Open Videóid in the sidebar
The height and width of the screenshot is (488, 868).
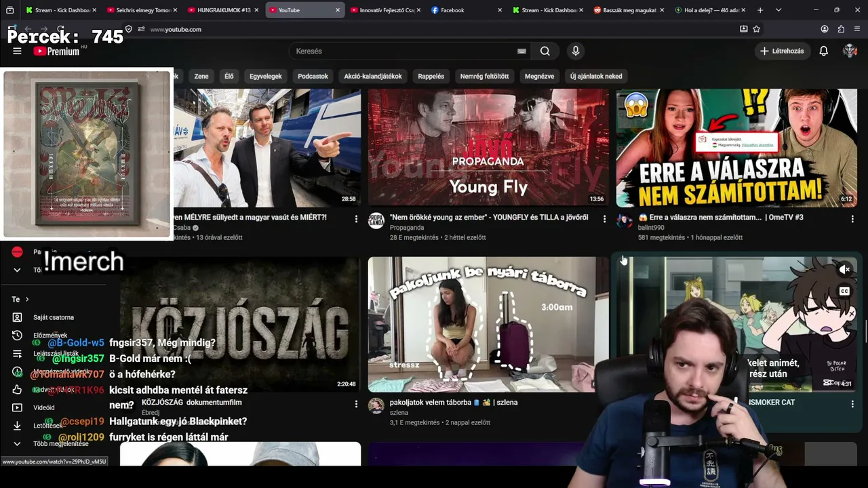click(44, 407)
